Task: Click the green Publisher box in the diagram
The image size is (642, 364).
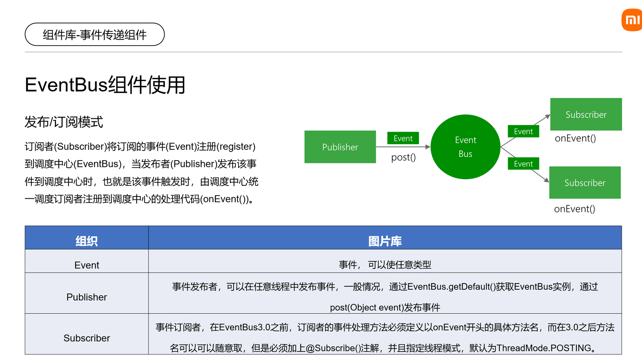Action: (x=340, y=147)
